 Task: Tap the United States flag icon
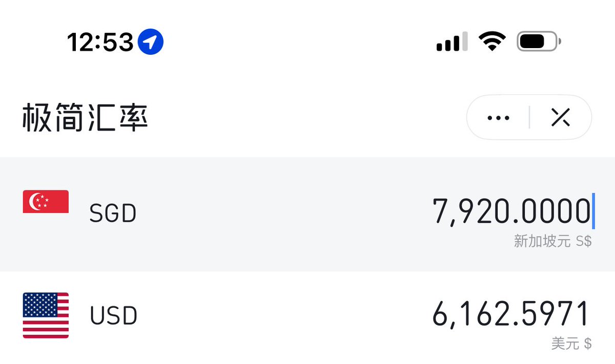click(x=46, y=315)
